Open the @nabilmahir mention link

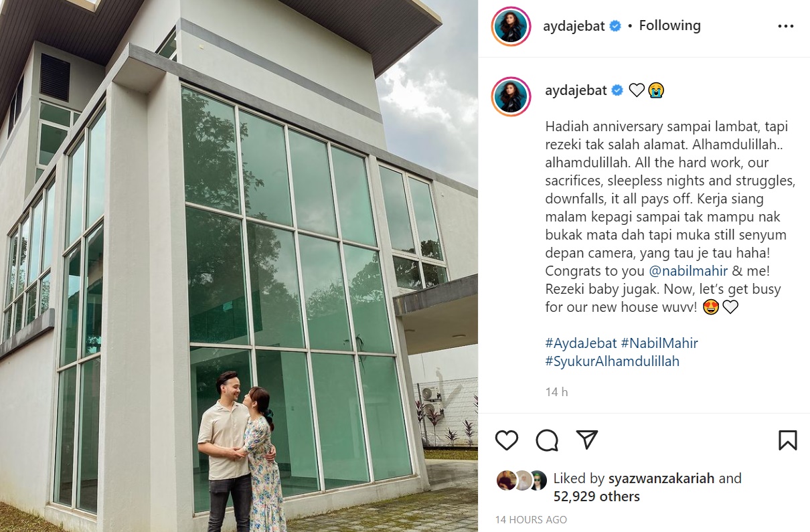point(680,271)
